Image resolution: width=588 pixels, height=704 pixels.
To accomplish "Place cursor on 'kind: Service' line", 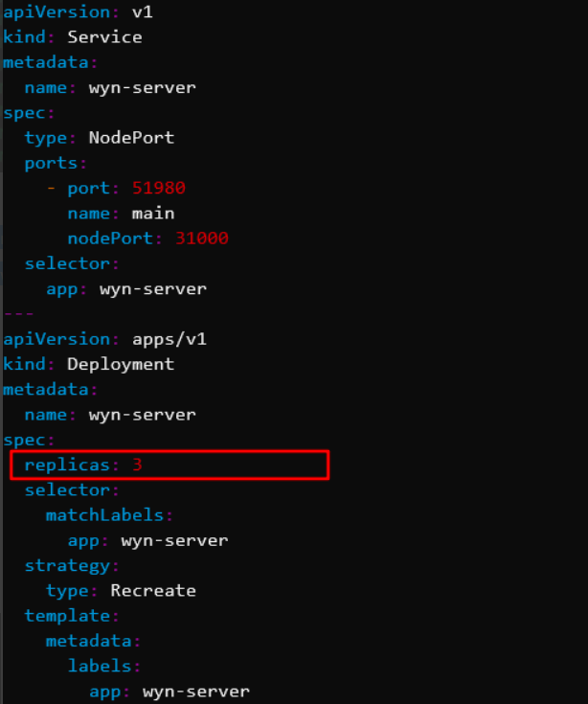I will [72, 37].
